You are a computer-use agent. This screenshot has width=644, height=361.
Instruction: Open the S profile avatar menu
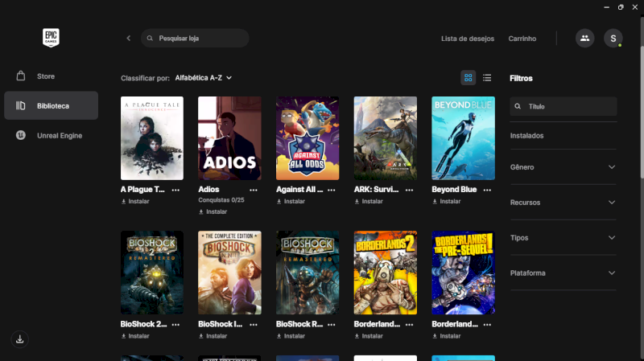(x=613, y=38)
